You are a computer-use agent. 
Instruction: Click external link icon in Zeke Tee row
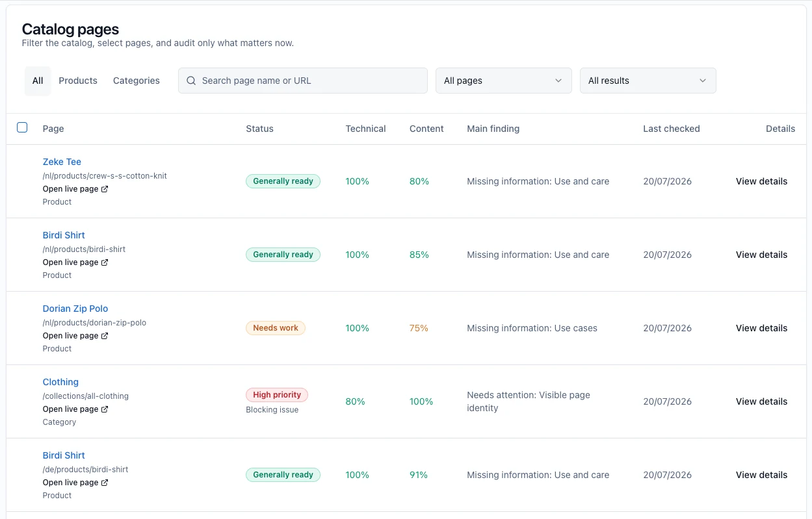(x=105, y=189)
